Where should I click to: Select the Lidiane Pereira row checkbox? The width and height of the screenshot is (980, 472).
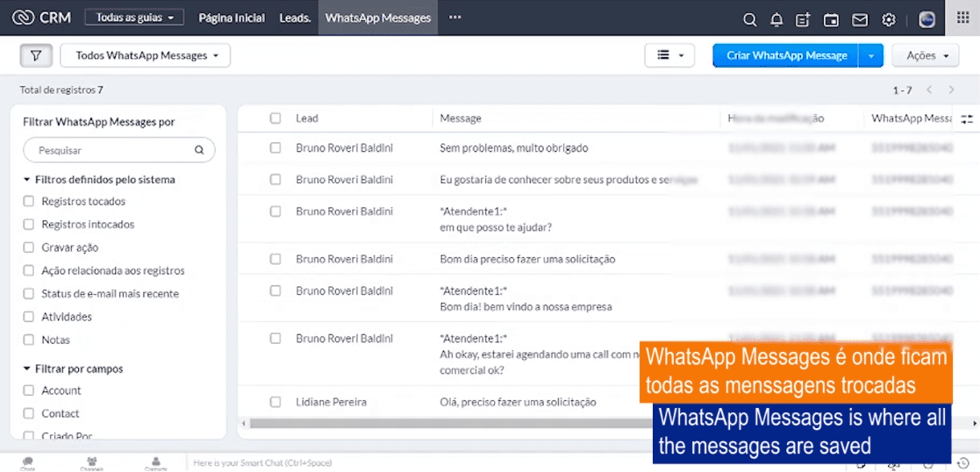tap(275, 402)
